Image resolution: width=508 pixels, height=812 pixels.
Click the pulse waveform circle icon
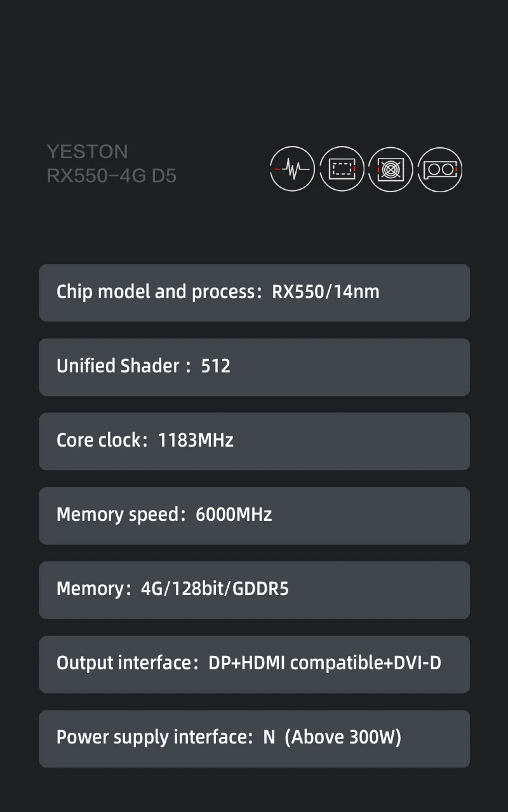pyautogui.click(x=292, y=169)
